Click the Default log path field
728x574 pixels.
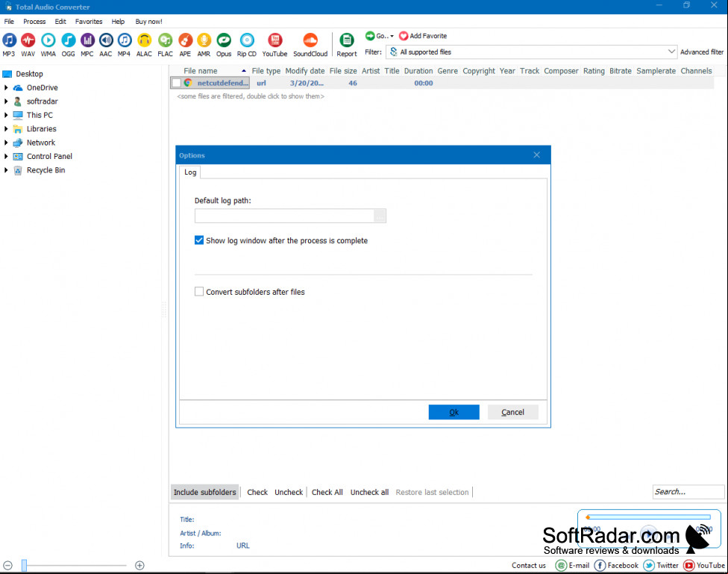(x=284, y=216)
